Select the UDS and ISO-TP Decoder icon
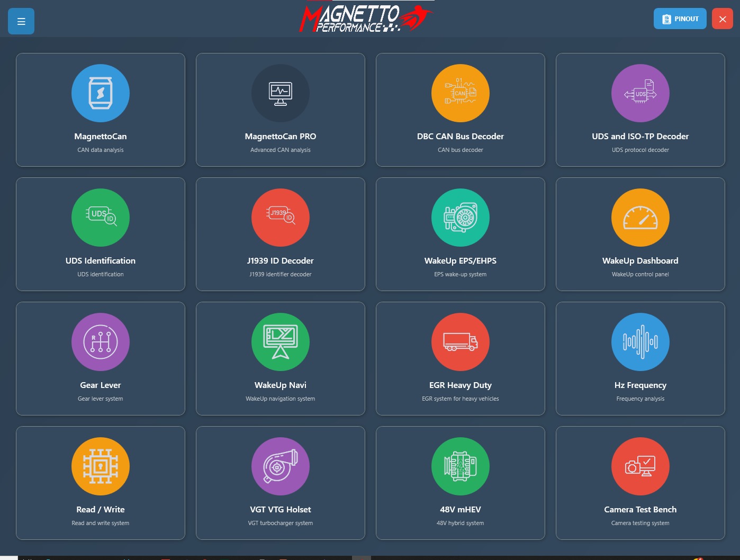Image resolution: width=740 pixels, height=560 pixels. point(640,93)
